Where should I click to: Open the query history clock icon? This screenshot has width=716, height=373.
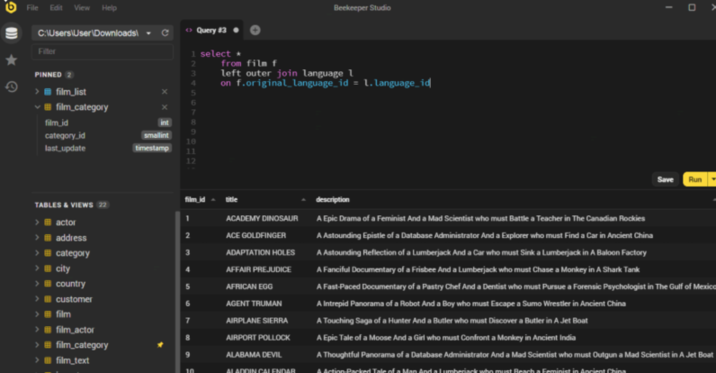coord(11,86)
